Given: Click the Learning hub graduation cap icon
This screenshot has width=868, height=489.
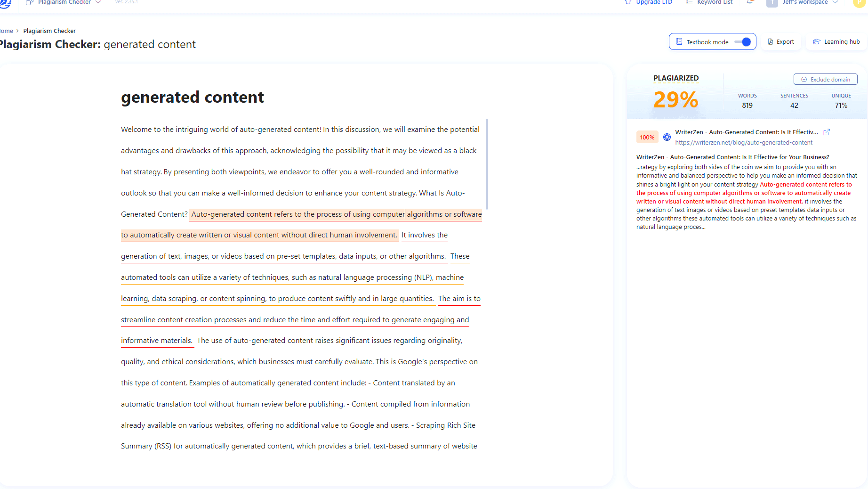Looking at the screenshot, I should [x=816, y=41].
